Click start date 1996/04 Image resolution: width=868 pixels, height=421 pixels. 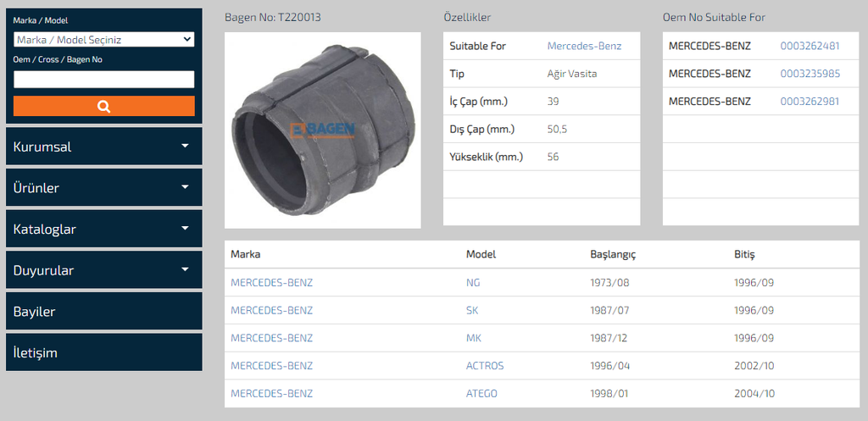(610, 366)
